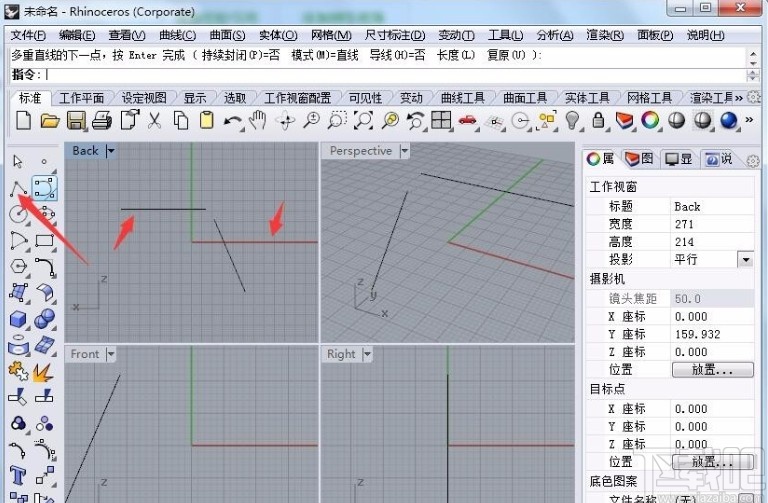
Task: Click the 复原 command option
Action: (x=506, y=55)
